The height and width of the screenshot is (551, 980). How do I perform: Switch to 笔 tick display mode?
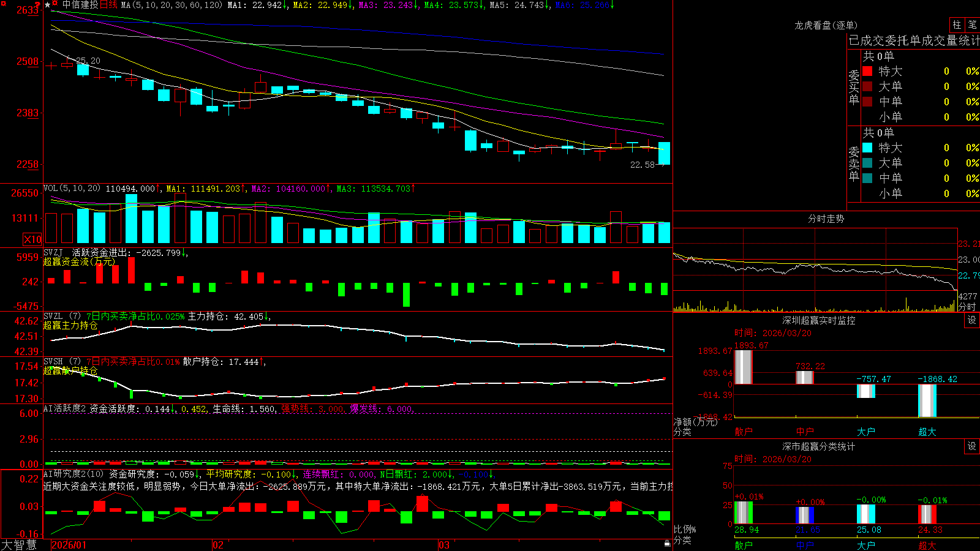point(972,24)
